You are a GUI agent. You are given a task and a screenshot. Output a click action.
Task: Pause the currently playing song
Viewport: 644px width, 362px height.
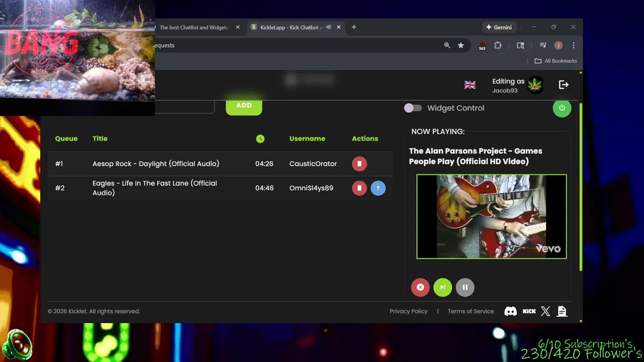pyautogui.click(x=465, y=288)
